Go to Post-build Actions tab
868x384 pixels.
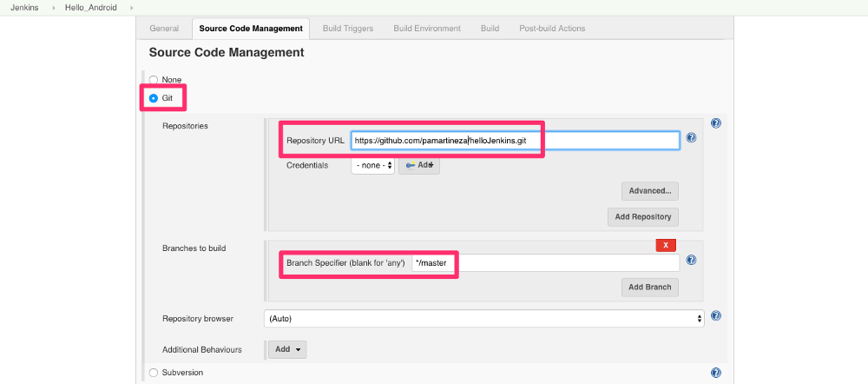552,29
